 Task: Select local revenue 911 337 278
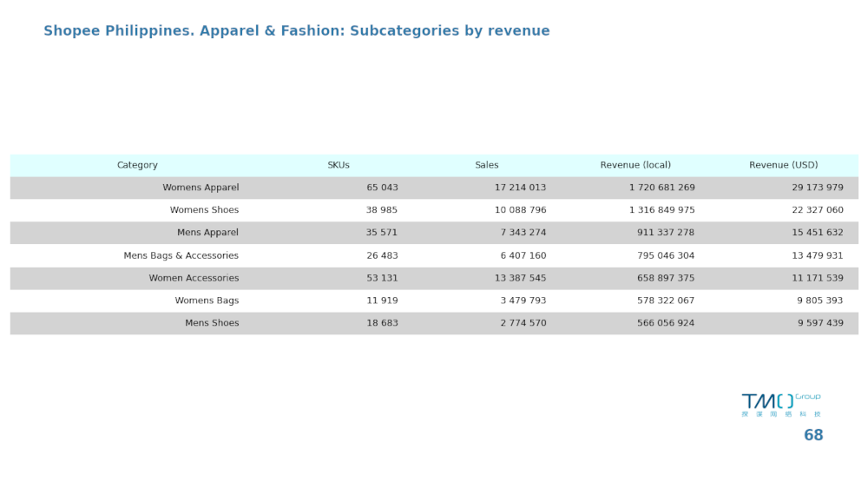[666, 233]
